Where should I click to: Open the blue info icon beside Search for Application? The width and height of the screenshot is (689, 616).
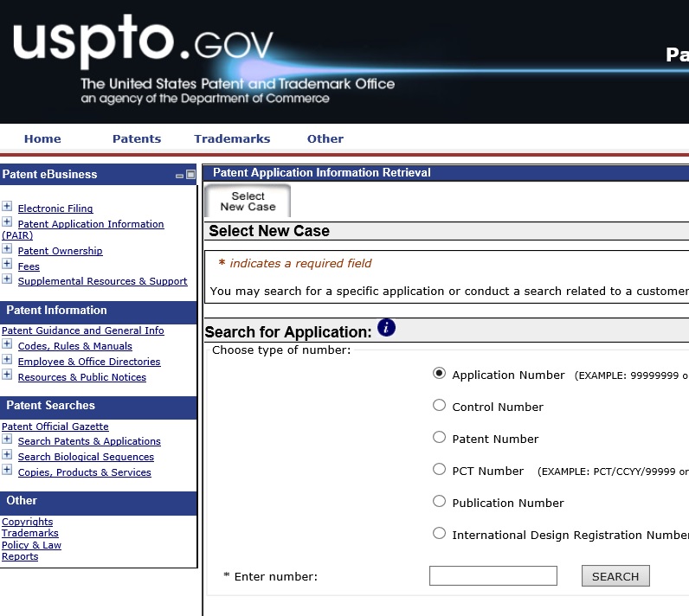(386, 328)
